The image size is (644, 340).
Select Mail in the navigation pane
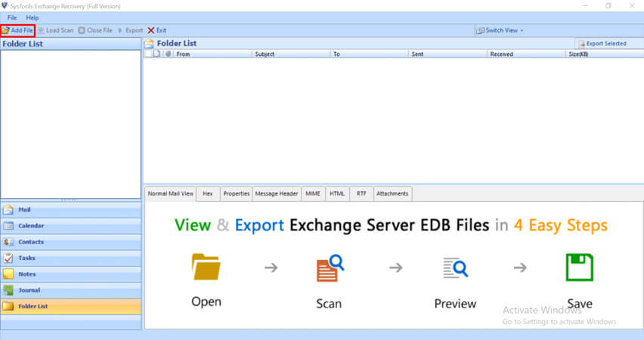pyautogui.click(x=70, y=210)
